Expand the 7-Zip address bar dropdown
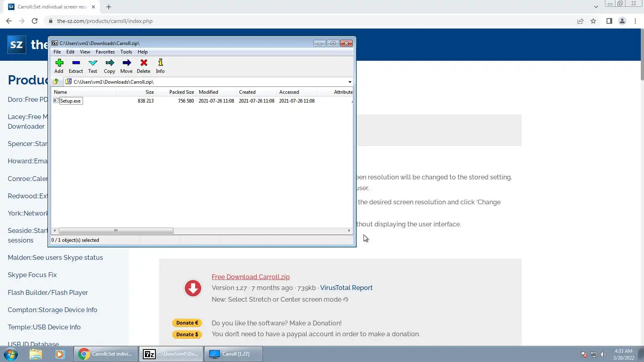 click(350, 82)
